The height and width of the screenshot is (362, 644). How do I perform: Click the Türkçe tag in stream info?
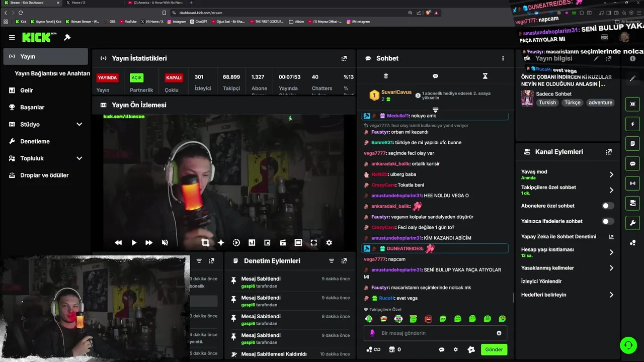[x=572, y=103]
